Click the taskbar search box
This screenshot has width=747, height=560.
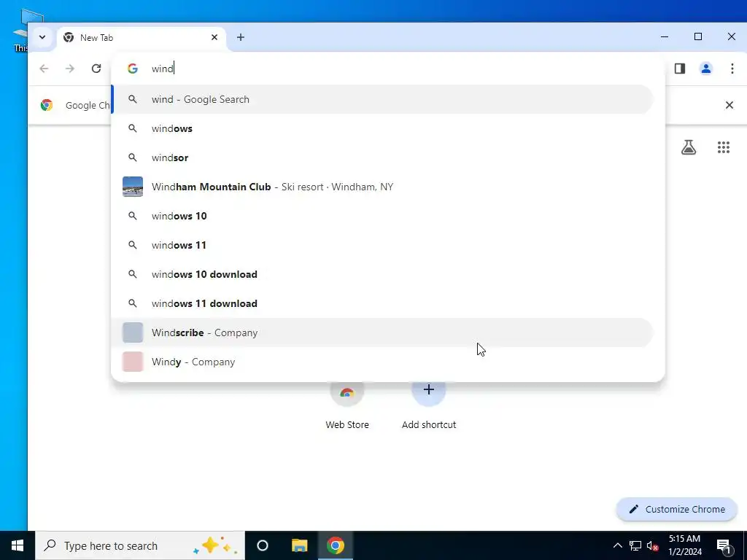(140, 545)
